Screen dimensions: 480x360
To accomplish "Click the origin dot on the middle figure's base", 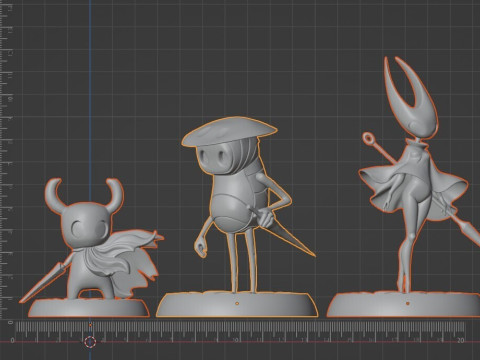I will point(237,303).
